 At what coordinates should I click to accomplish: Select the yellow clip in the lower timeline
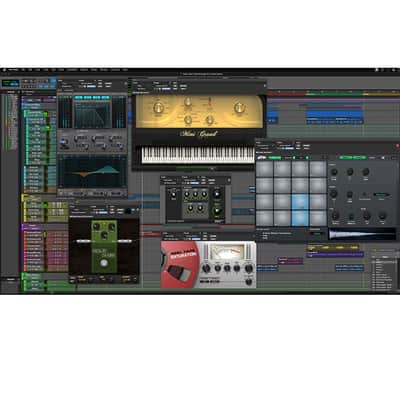(x=333, y=248)
